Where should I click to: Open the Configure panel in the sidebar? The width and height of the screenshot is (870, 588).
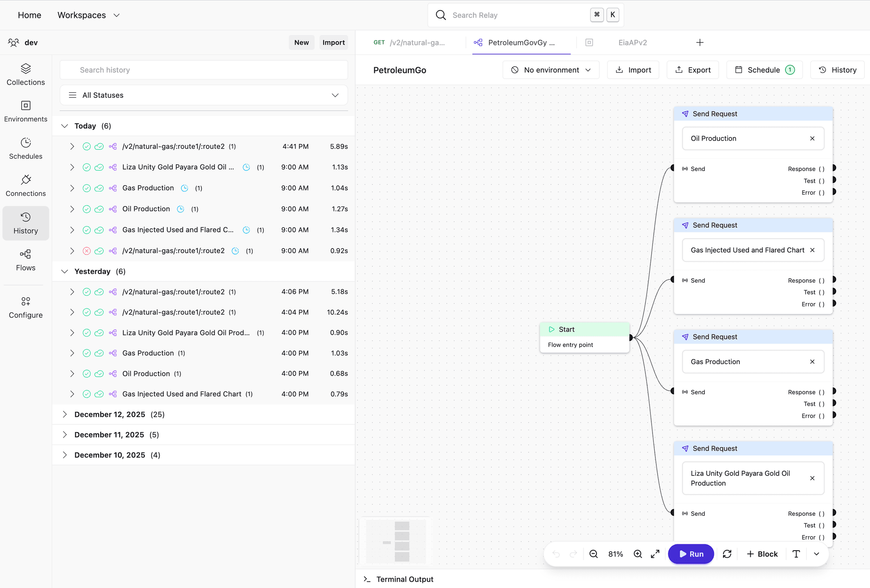(25, 307)
